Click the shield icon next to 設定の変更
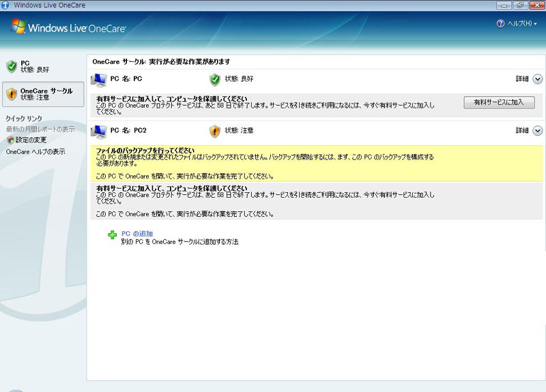 pos(10,140)
